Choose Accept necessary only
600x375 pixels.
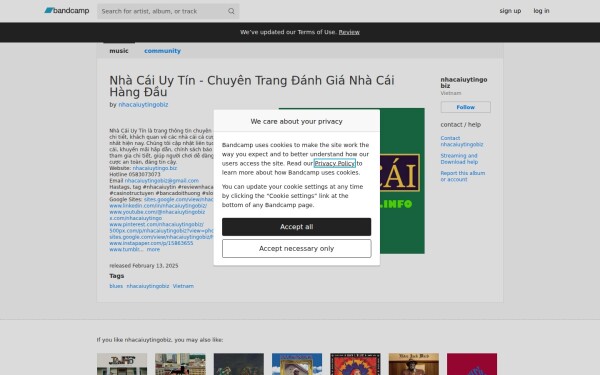pyautogui.click(x=296, y=249)
